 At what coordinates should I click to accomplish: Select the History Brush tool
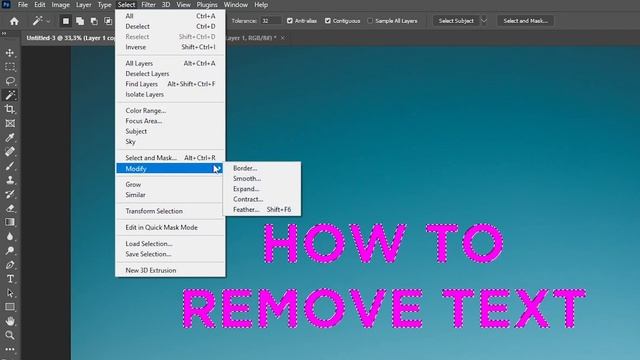coord(10,194)
